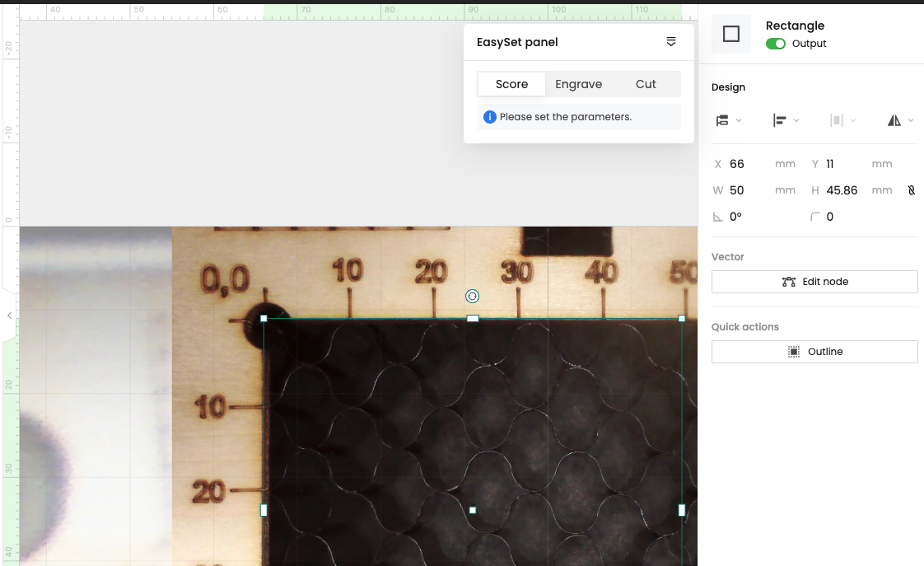The image size is (924, 566).
Task: Toggle the W/H aspect ratio lock icon
Action: click(x=911, y=189)
